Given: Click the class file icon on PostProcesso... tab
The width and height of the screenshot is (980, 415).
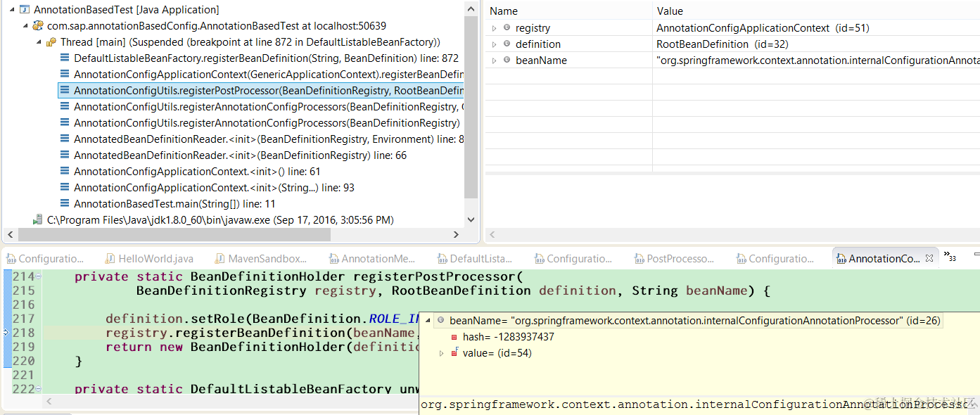Looking at the screenshot, I should click(x=638, y=259).
